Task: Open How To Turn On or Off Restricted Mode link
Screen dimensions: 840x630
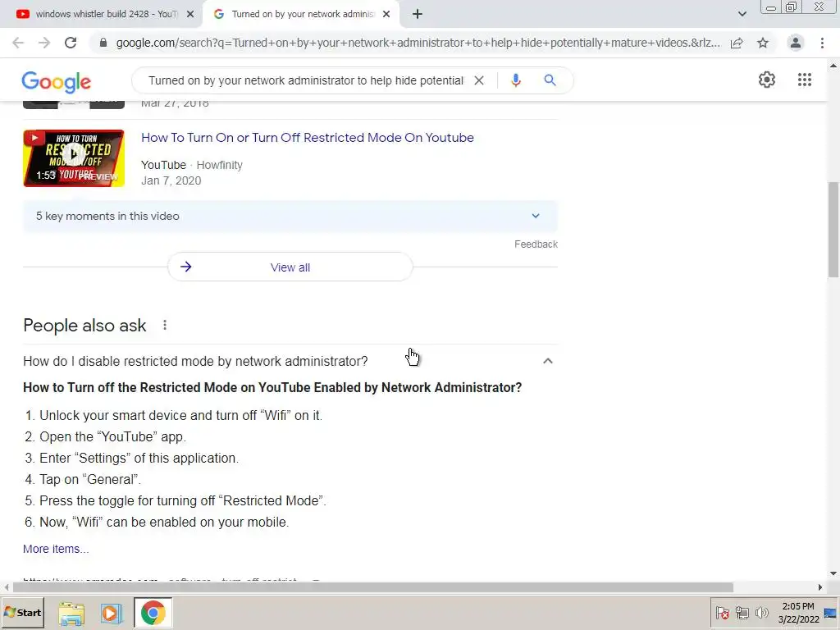Action: [308, 138]
